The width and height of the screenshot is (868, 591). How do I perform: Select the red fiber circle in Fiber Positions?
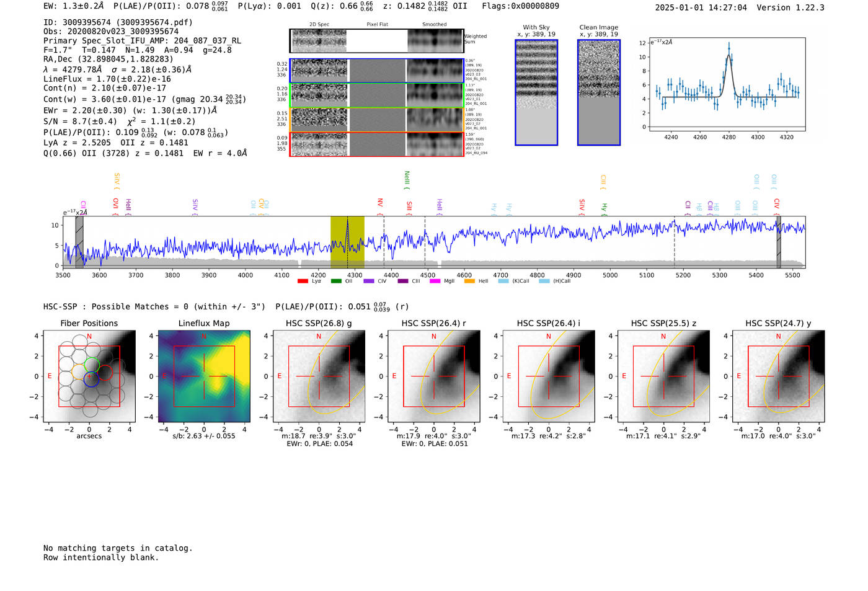coord(105,373)
